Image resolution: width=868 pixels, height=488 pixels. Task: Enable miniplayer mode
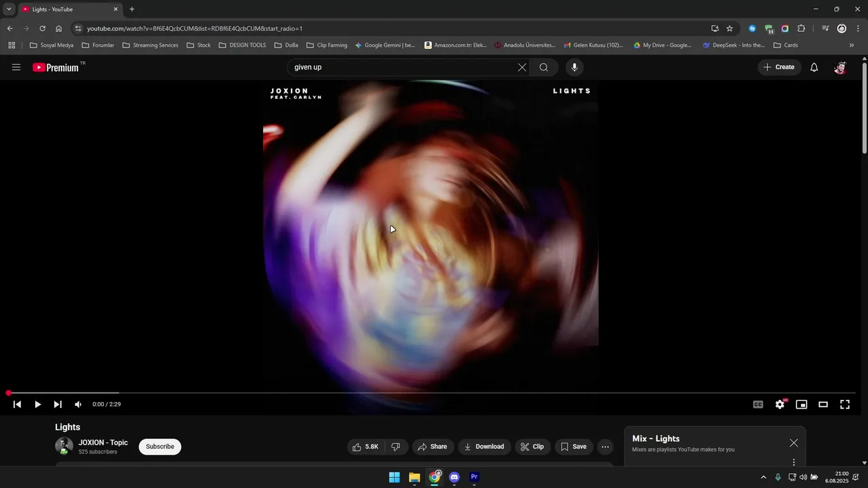pyautogui.click(x=802, y=405)
